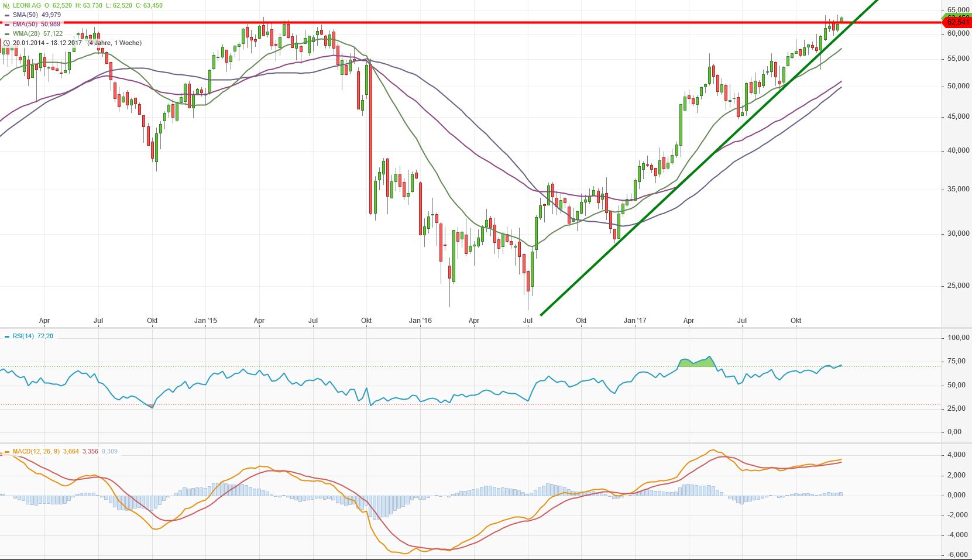Open the EMA(50) indicator label

pos(26,24)
